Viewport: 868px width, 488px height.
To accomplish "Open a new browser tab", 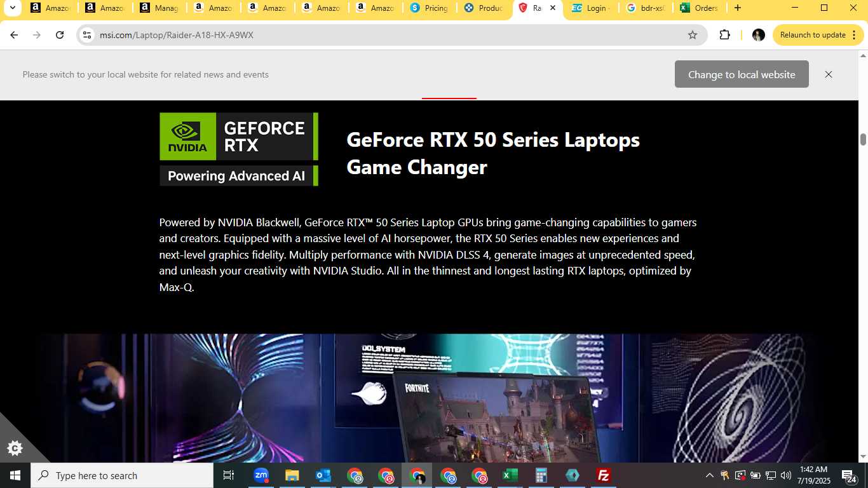I will click(x=737, y=8).
